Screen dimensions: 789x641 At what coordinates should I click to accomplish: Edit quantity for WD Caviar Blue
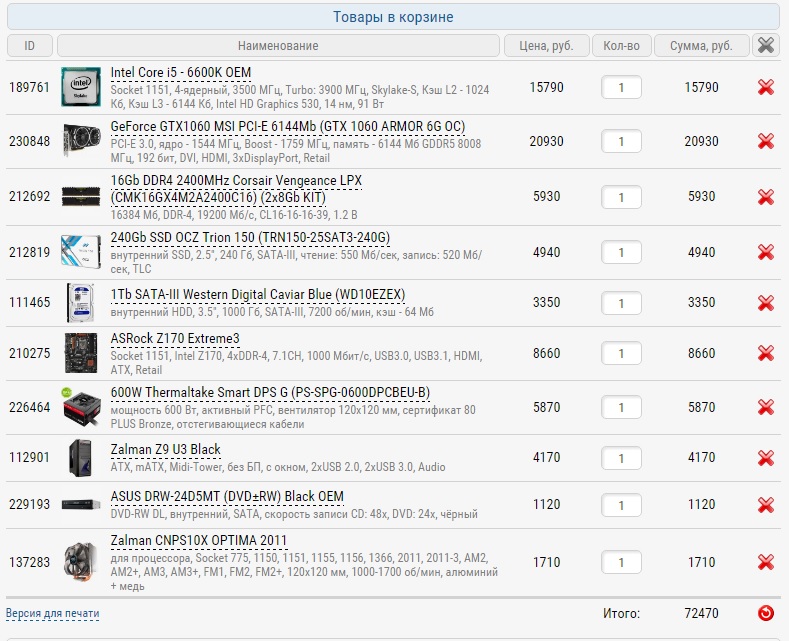(x=621, y=303)
